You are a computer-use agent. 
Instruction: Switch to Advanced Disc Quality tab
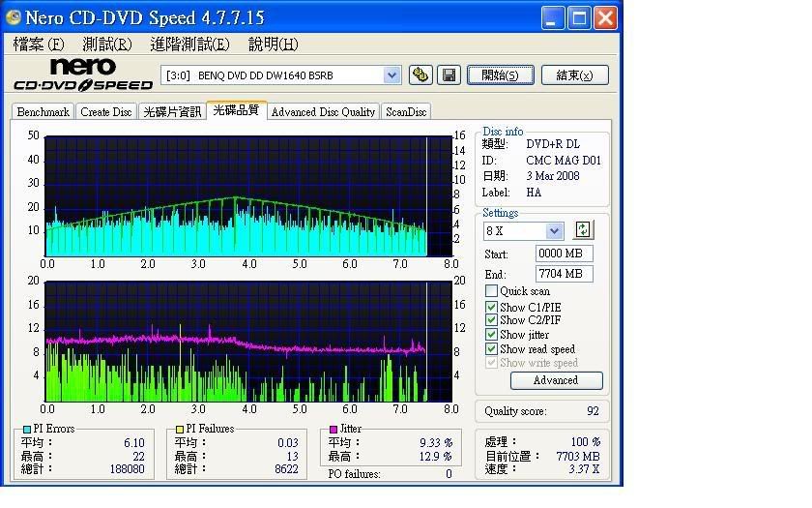pos(323,111)
